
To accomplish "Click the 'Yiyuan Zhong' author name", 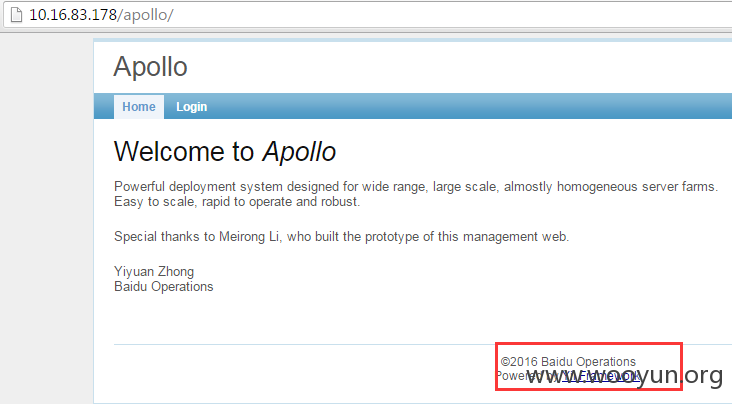I will 154,271.
